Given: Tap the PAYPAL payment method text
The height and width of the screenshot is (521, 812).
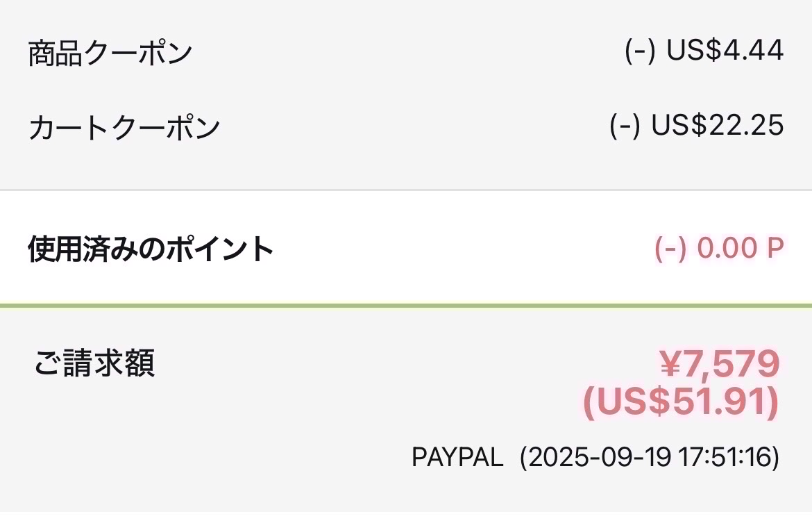Looking at the screenshot, I should click(x=457, y=458).
